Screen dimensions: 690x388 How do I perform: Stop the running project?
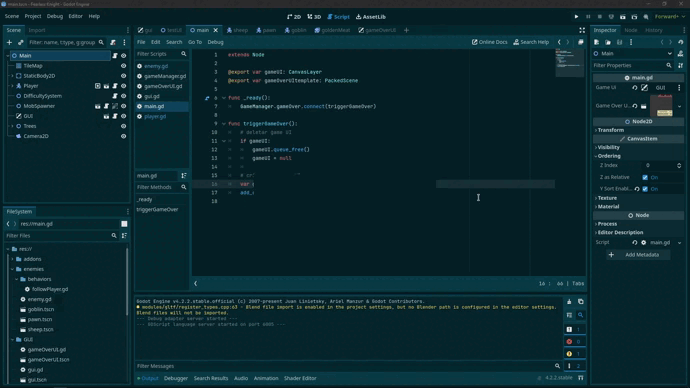[599, 17]
